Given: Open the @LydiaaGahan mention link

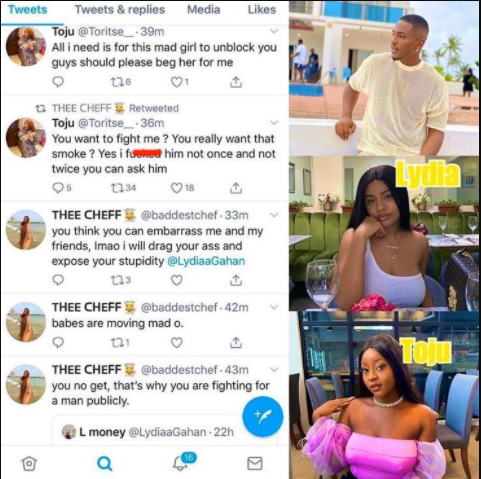Looking at the screenshot, I should [x=206, y=261].
